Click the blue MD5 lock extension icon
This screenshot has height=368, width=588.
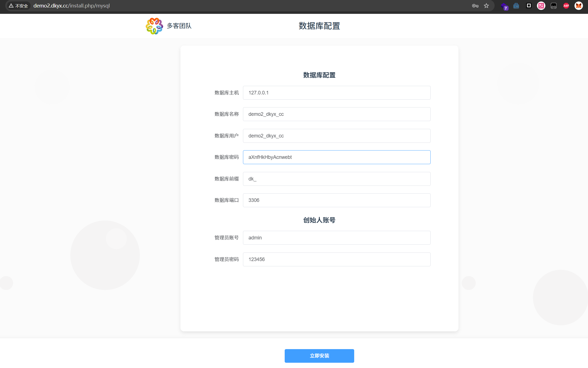click(516, 6)
